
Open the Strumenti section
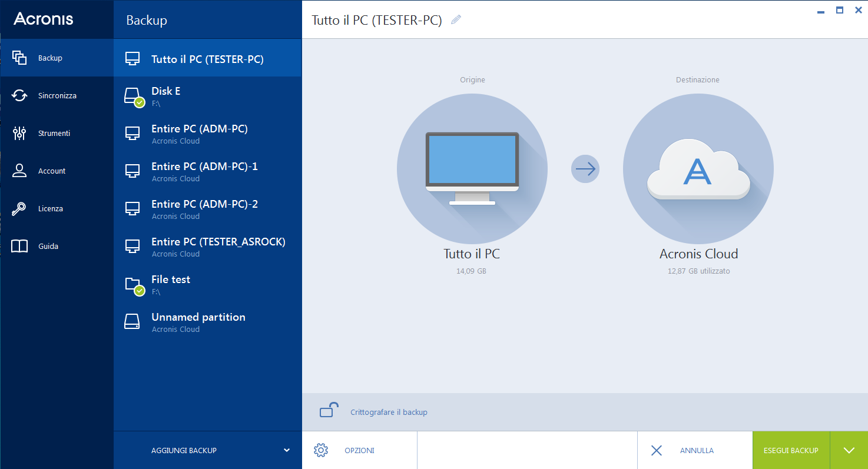click(x=57, y=133)
